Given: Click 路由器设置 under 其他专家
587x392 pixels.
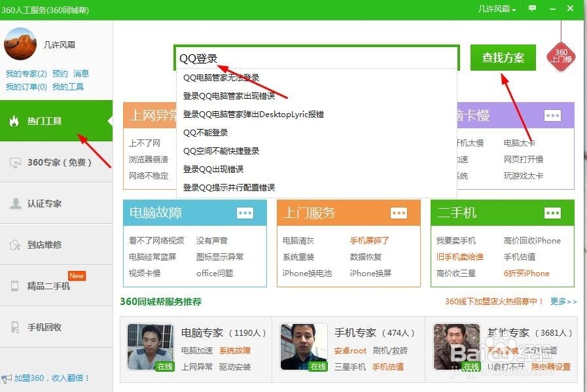Looking at the screenshot, I should pos(550,367).
